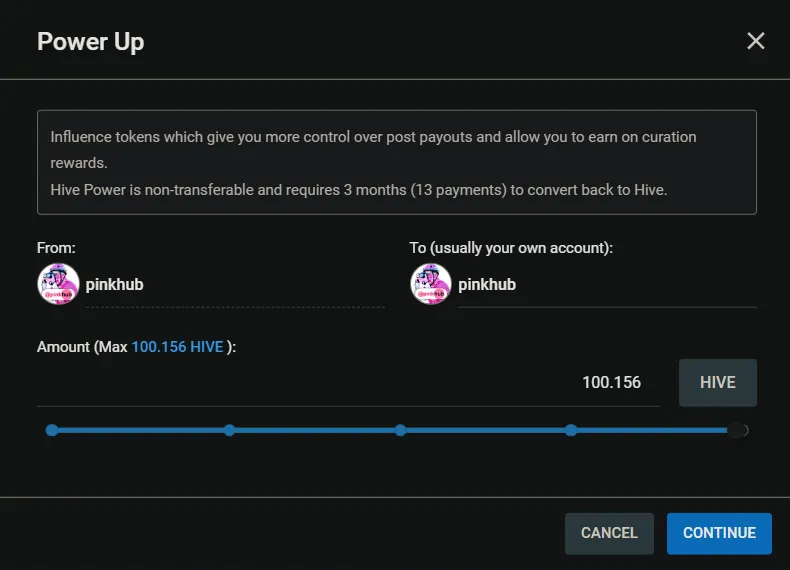The height and width of the screenshot is (570, 790).
Task: Click the HIVE currency button
Action: (x=717, y=383)
